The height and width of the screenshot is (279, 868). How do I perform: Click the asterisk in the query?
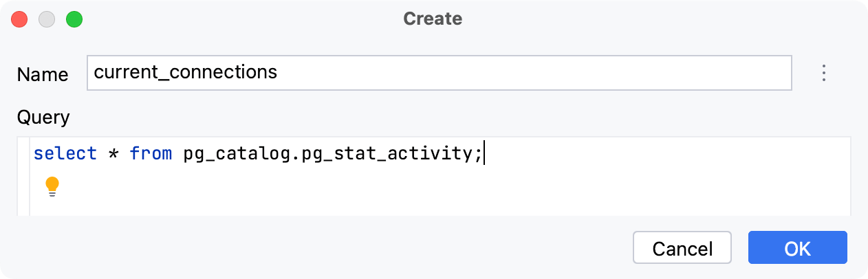tap(113, 154)
